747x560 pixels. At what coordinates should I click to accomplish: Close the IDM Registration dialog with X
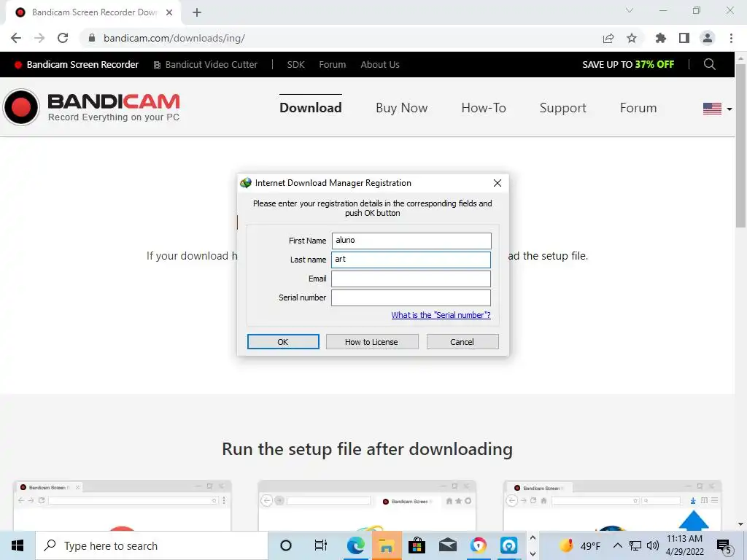pos(498,183)
